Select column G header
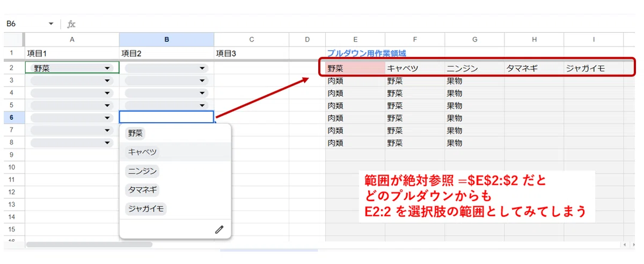This screenshot has height=264, width=644. [474, 39]
